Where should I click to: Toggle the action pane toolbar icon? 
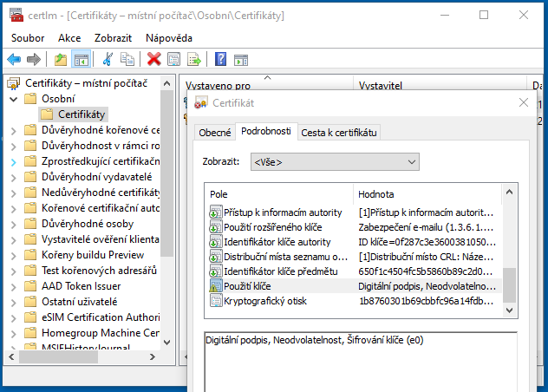(x=241, y=60)
